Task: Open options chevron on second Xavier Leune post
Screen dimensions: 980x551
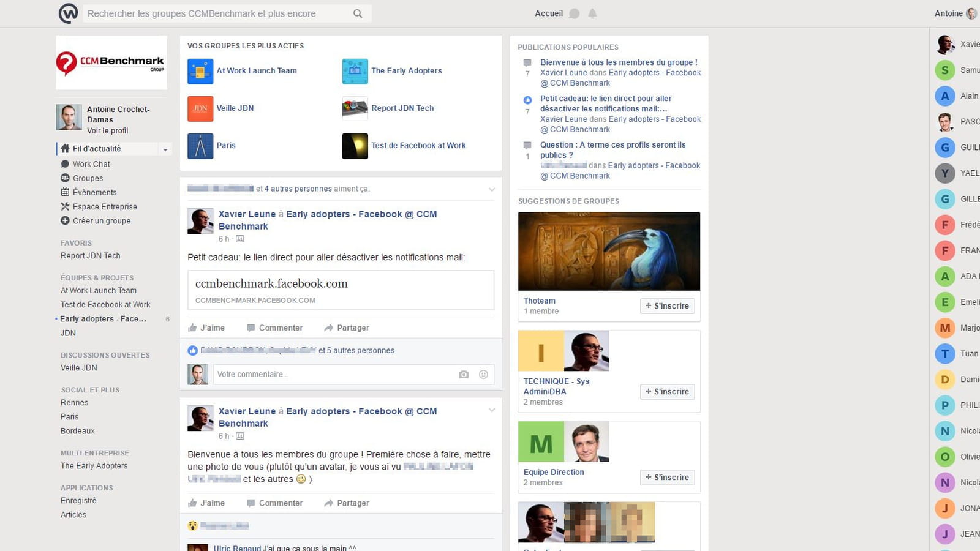Action: point(491,410)
